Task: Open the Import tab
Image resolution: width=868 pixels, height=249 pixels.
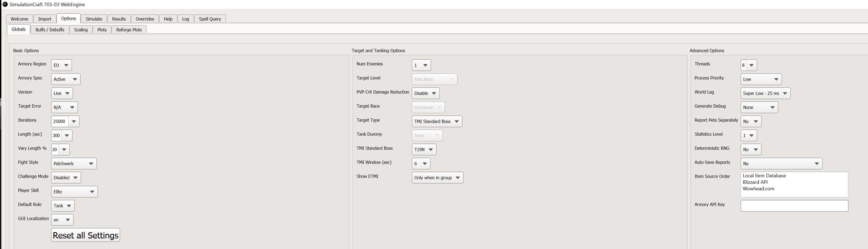Action: (x=45, y=19)
